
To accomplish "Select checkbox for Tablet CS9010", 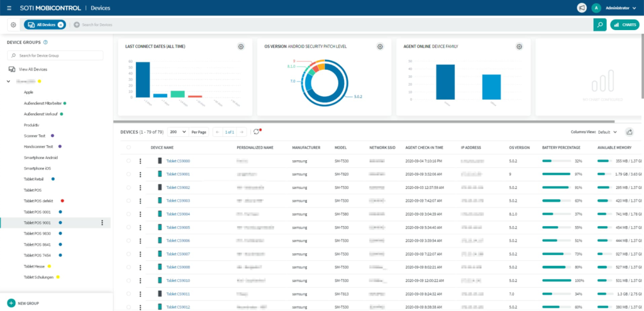I will (128, 281).
